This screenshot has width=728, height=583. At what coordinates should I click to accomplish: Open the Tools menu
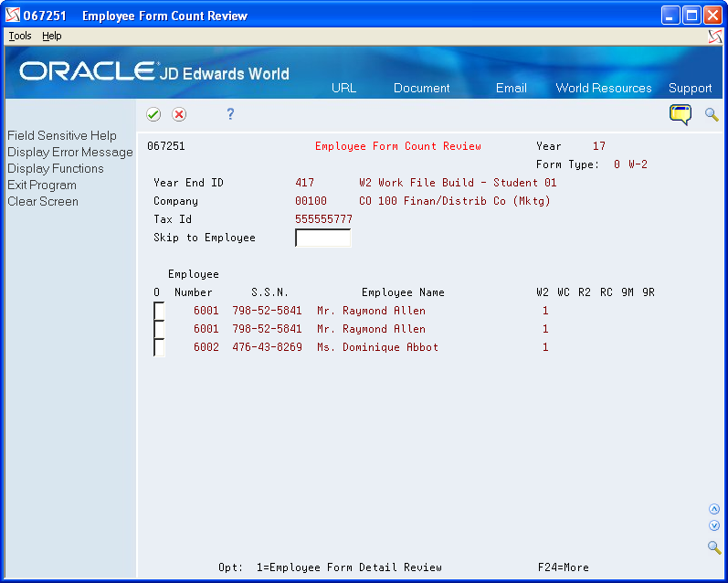coord(20,36)
